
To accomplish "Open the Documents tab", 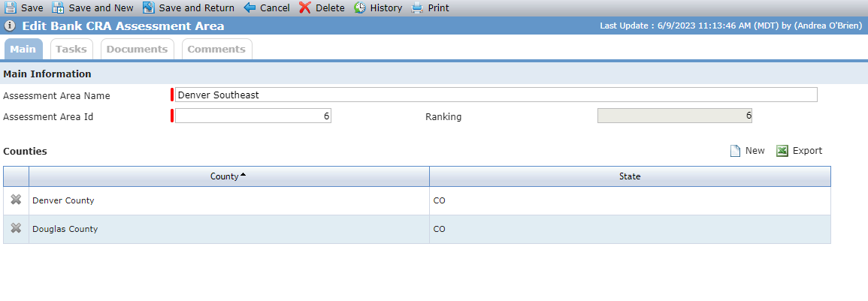I will point(138,49).
